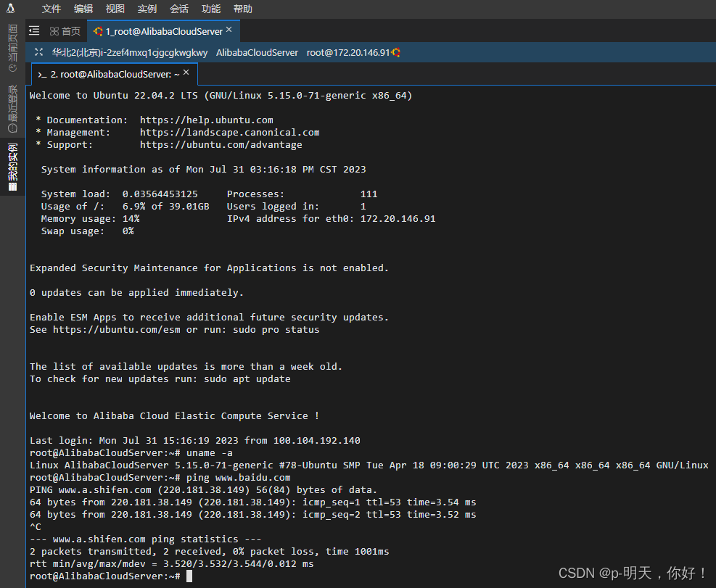Open the 帮助 menu

(243, 9)
